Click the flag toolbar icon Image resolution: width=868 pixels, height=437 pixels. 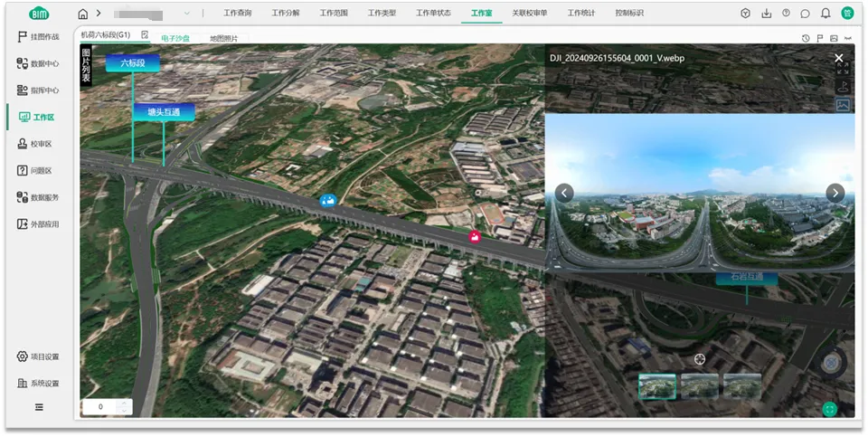tap(820, 38)
